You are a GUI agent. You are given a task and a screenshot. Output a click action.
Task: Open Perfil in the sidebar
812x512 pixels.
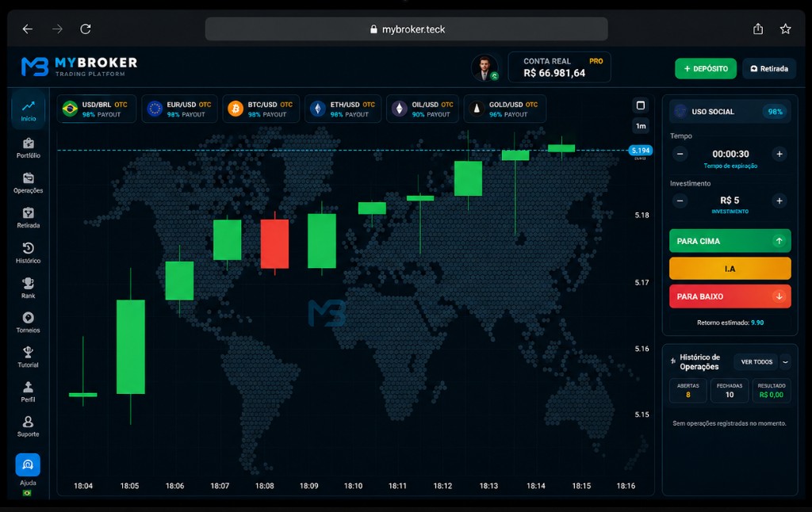pos(29,392)
